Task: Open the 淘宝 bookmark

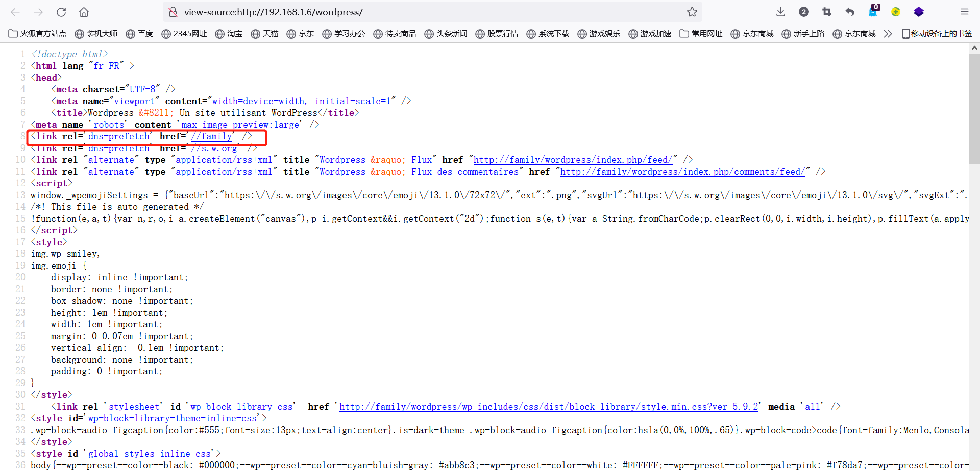Action: click(x=229, y=34)
